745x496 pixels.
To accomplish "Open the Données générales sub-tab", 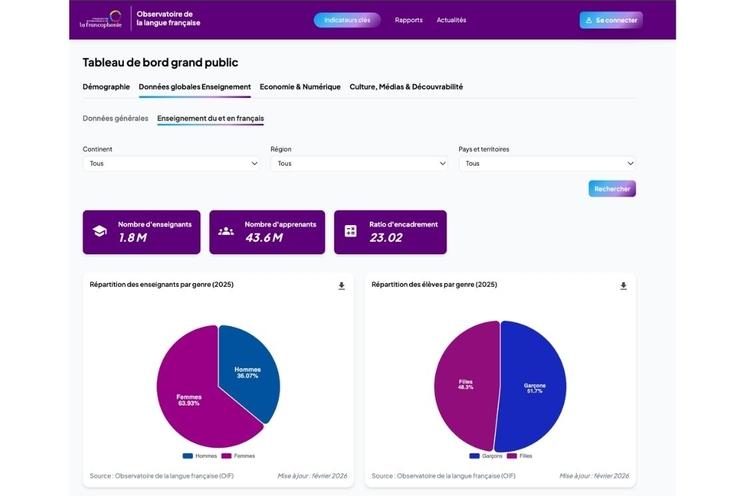I will 115,118.
